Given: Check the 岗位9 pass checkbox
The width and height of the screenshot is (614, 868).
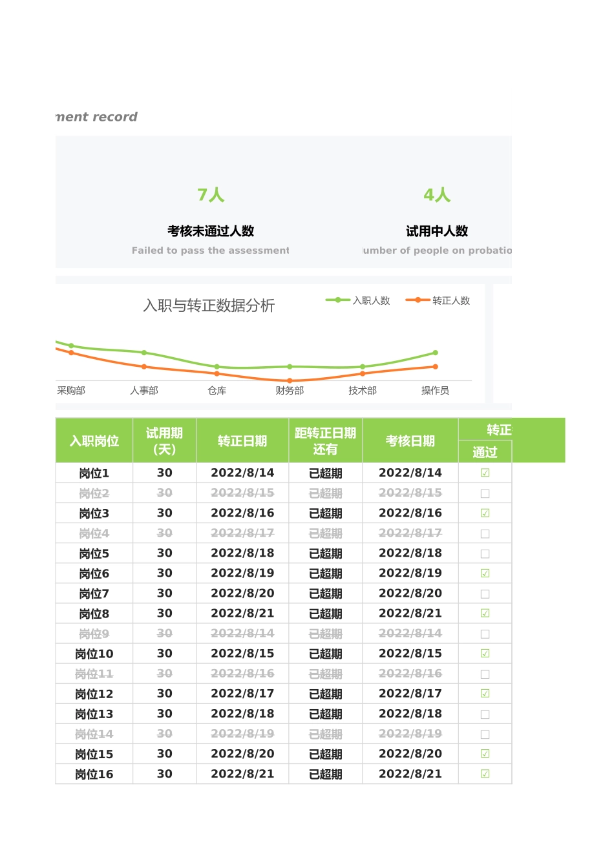Looking at the screenshot, I should coord(485,634).
